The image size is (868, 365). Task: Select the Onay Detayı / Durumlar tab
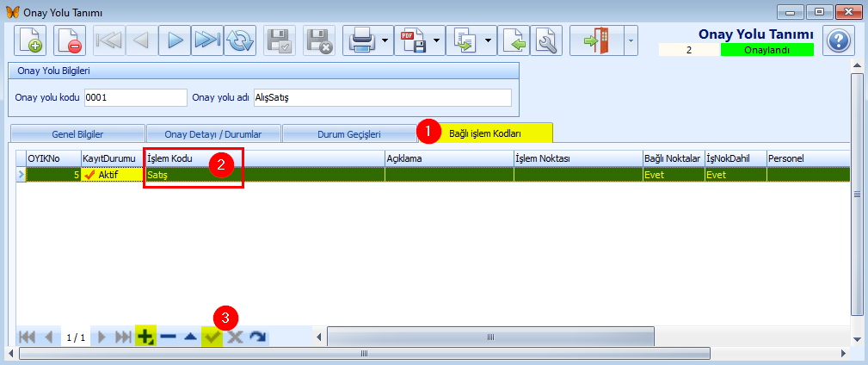(212, 133)
